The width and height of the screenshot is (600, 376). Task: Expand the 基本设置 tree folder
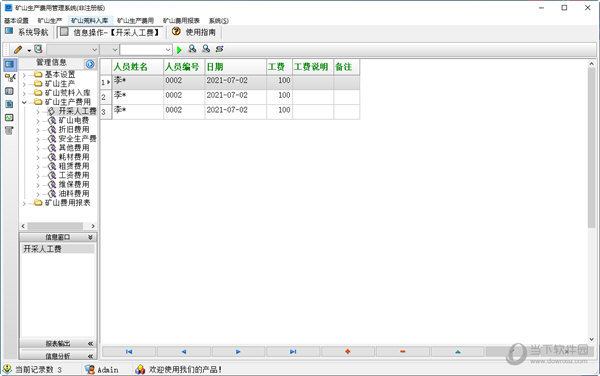24,75
